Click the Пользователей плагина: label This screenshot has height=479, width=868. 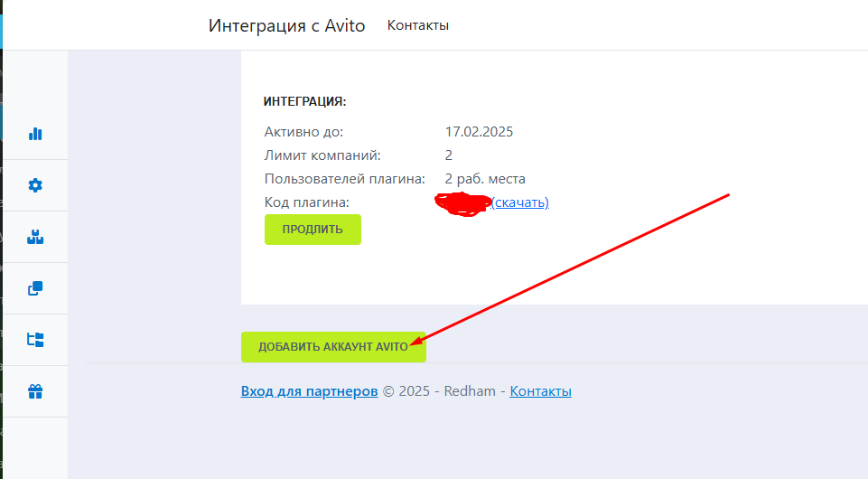pos(345,179)
